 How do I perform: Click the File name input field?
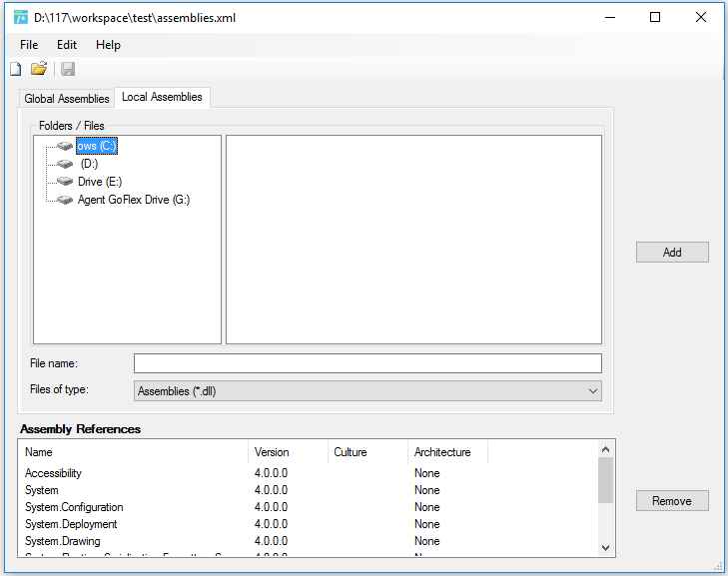click(367, 363)
